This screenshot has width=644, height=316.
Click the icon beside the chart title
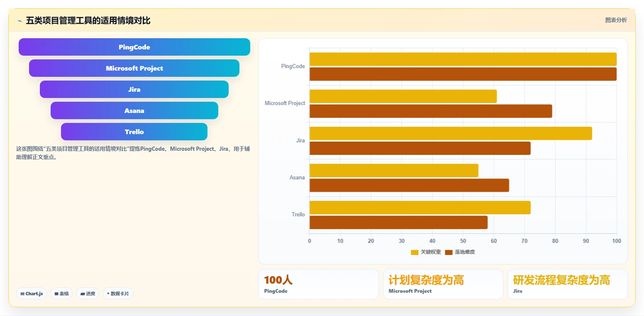(x=20, y=21)
